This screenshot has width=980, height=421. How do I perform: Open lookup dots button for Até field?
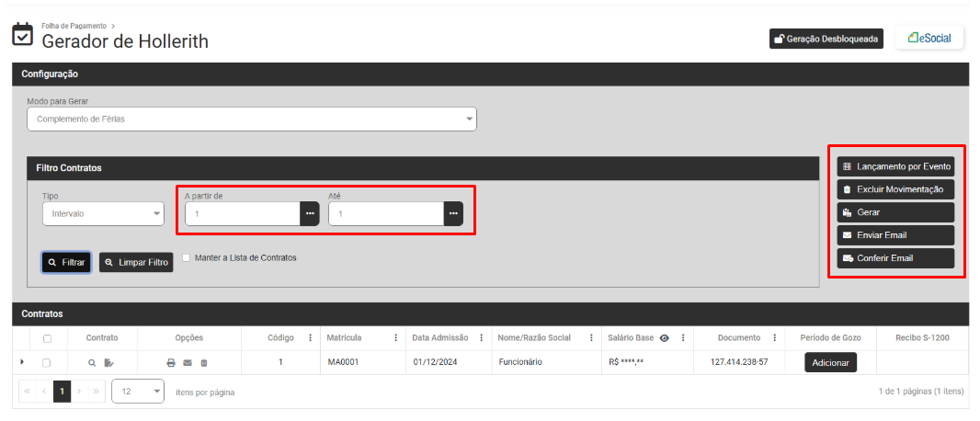click(454, 213)
